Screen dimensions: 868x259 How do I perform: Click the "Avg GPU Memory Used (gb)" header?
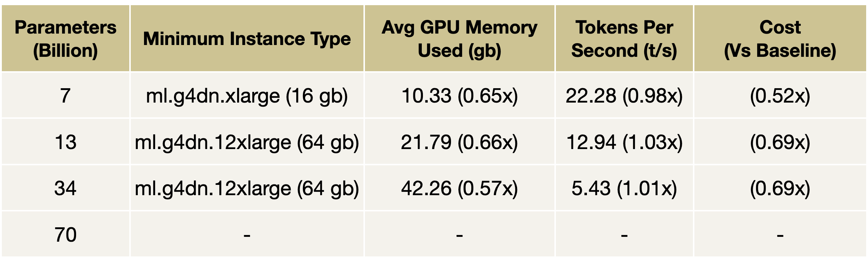[x=459, y=39]
